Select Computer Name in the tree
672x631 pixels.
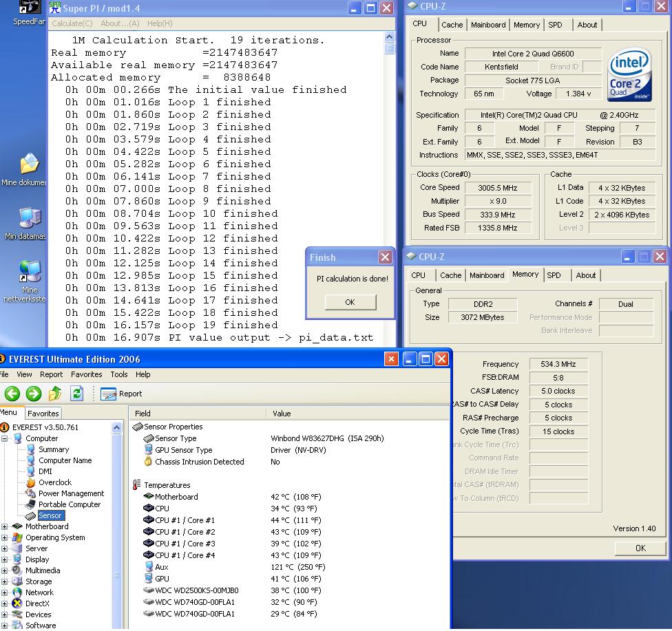65,460
